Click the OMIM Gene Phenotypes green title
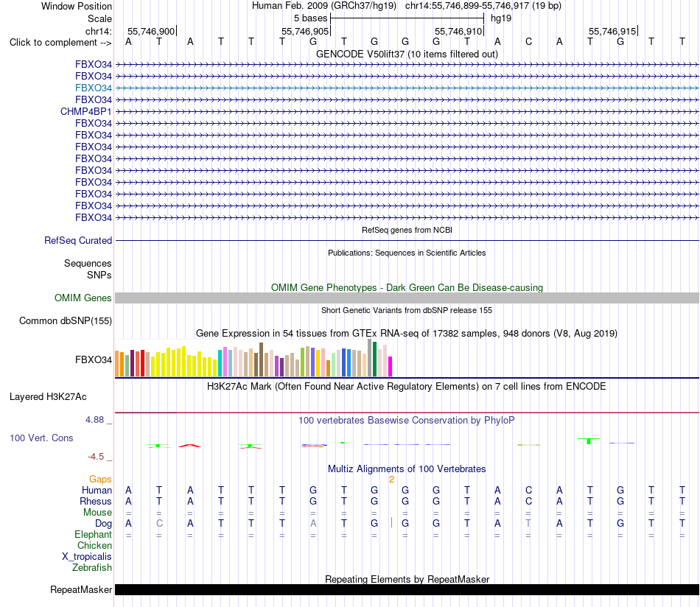700x607 pixels. coord(407,287)
